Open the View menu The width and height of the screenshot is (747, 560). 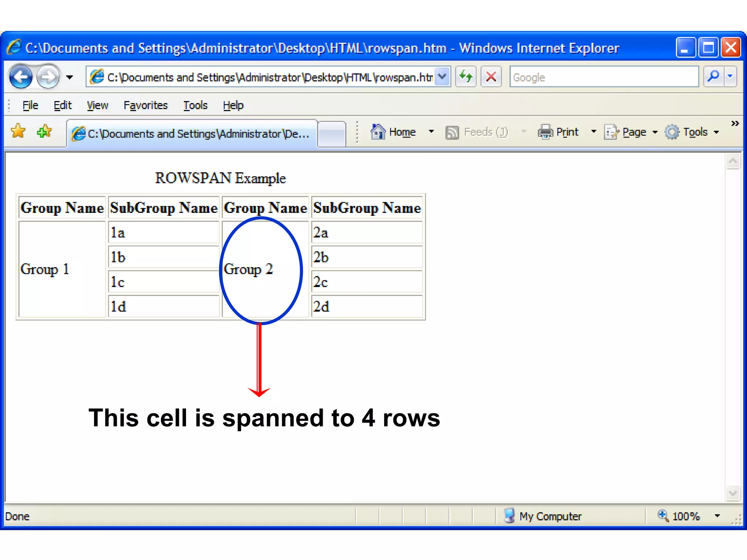pyautogui.click(x=97, y=105)
